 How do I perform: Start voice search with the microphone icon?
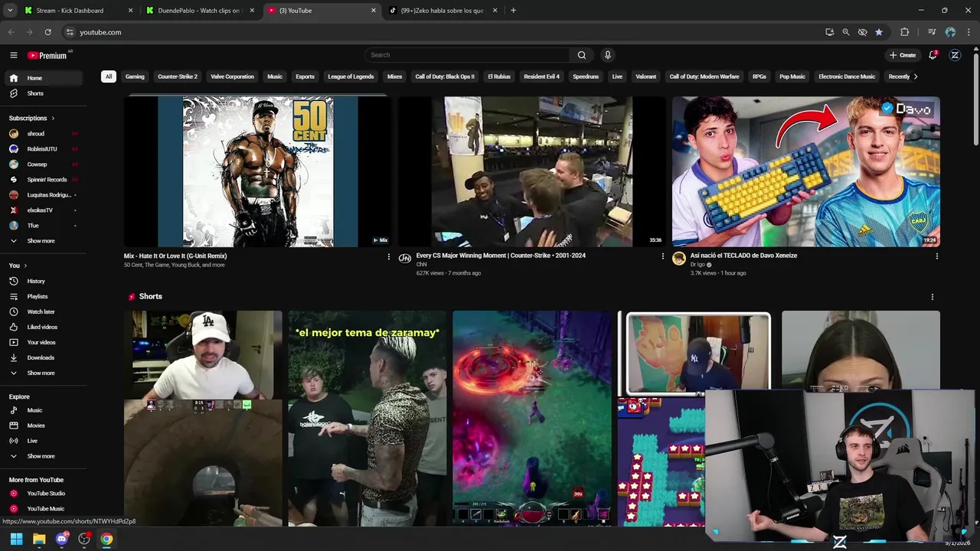[x=608, y=55]
